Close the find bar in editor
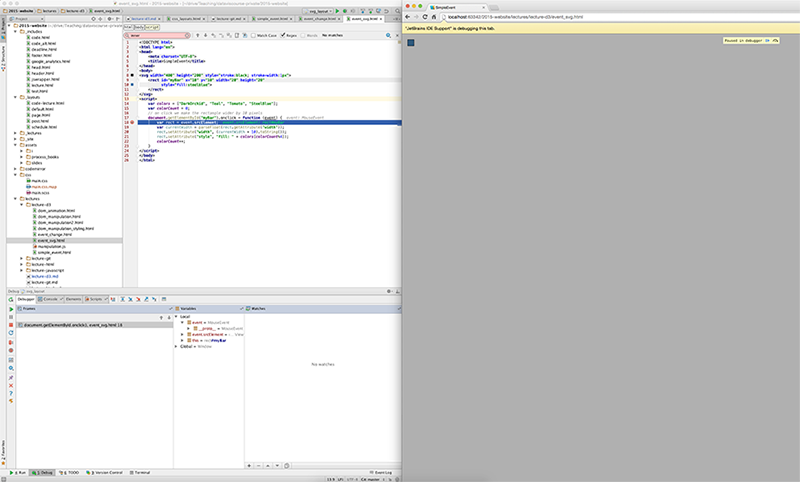This screenshot has width=800, height=482. click(397, 35)
